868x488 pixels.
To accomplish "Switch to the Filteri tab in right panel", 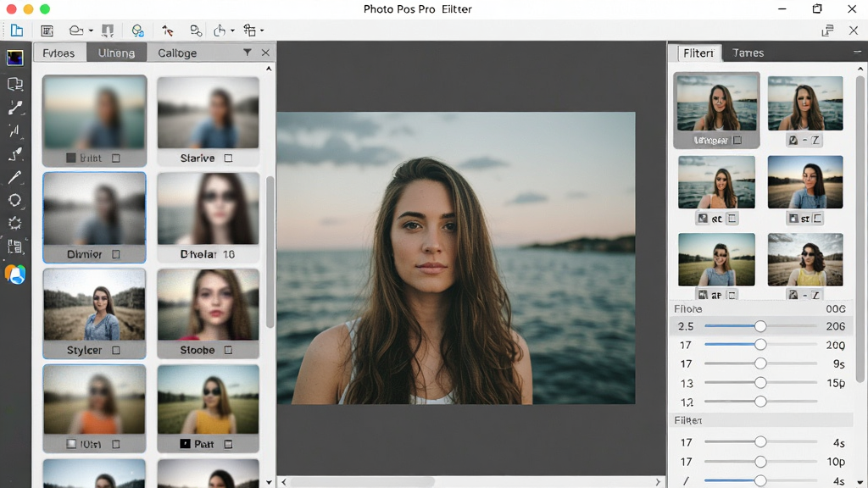I will (698, 53).
